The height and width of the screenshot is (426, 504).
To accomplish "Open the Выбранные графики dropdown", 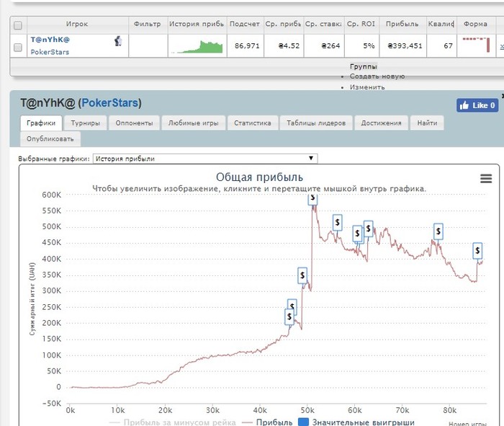I will pyautogui.click(x=205, y=159).
